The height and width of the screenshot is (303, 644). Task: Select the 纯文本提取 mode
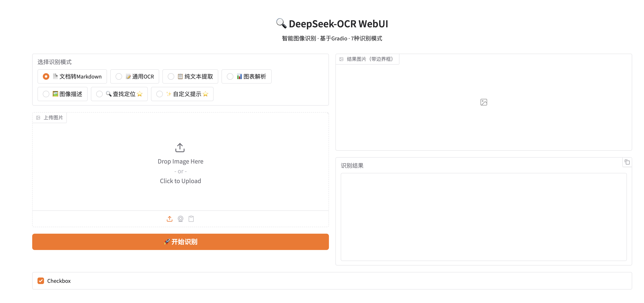[x=171, y=76]
